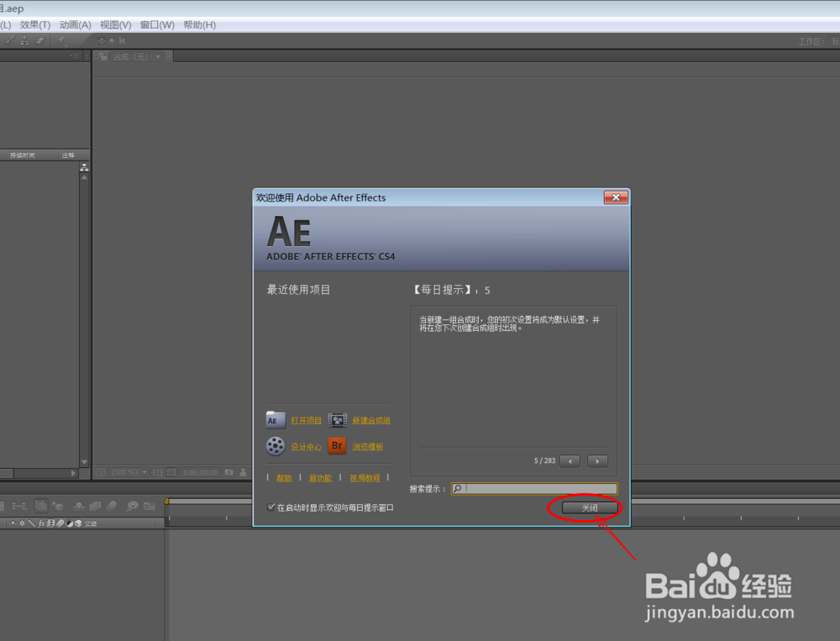Click the film reel icon next to 设计中心
Viewport: 840px width, 641px height.
276,446
